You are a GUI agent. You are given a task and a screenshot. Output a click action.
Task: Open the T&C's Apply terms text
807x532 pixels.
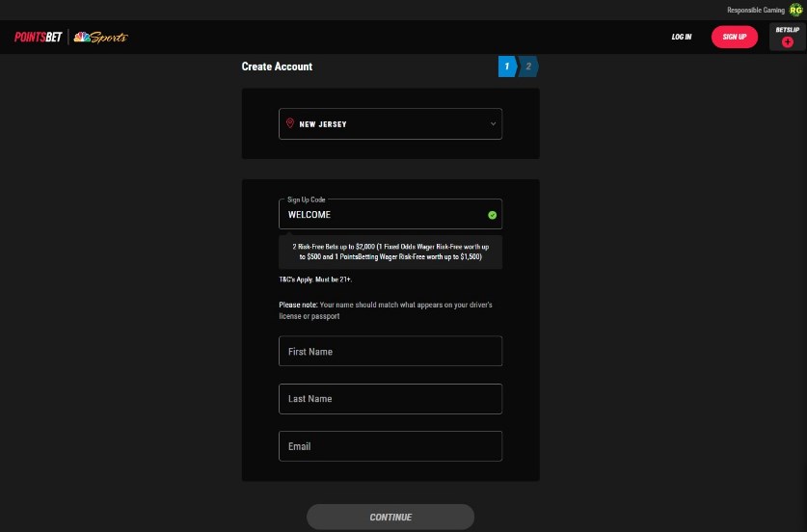(x=315, y=279)
